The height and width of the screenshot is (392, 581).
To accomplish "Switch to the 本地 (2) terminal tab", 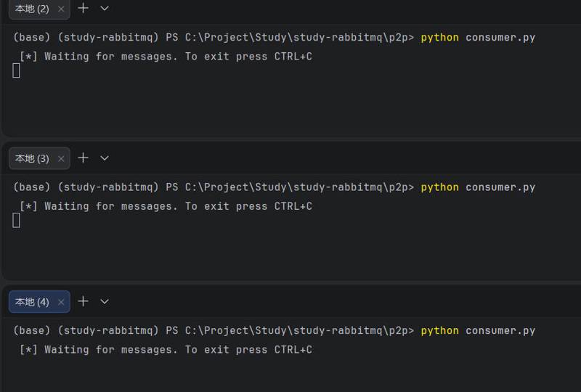I will pyautogui.click(x=32, y=9).
